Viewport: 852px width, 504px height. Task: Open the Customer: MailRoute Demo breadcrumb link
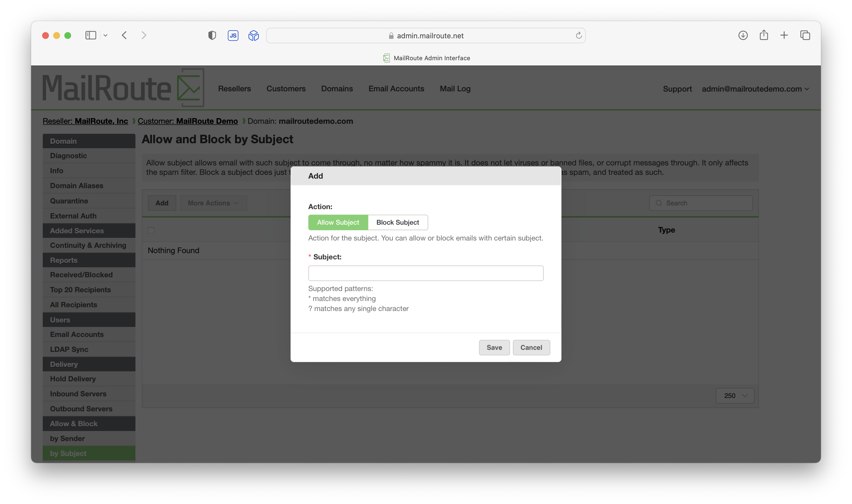click(x=188, y=121)
